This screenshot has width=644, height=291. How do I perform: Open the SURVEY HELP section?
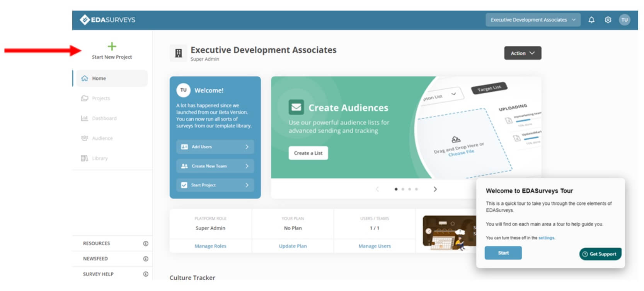pos(112,274)
